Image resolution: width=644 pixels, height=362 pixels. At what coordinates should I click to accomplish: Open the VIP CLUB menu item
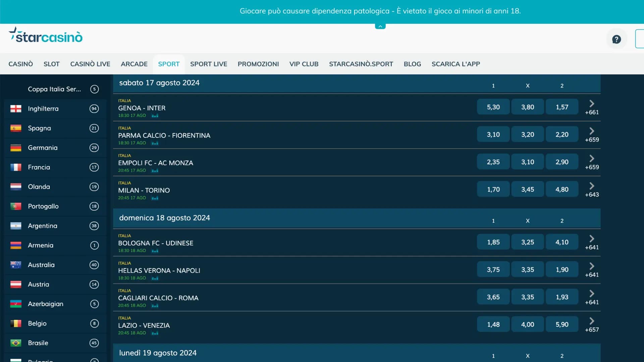pyautogui.click(x=304, y=64)
